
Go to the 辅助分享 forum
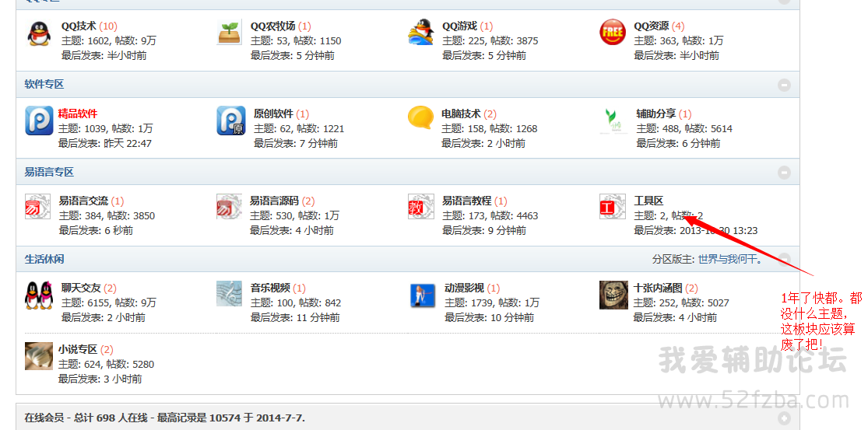coord(656,114)
